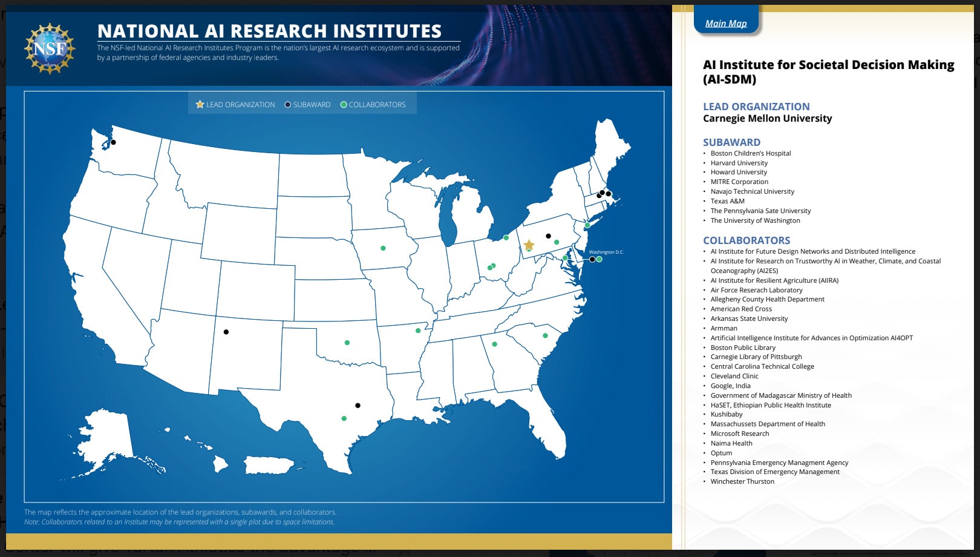Click Air Force Reserach Laboratory entry

point(756,290)
